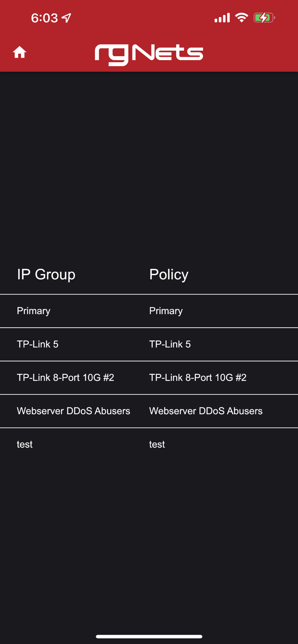Image resolution: width=298 pixels, height=644 pixels.
Task: Tap the home indicator bar at bottom
Action: coord(149,636)
